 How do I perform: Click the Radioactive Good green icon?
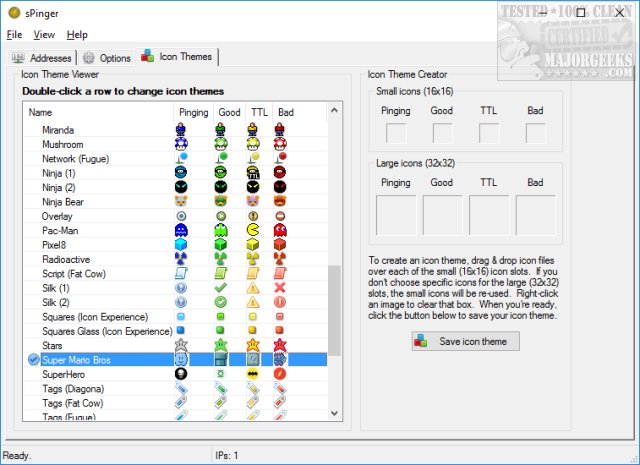coord(221,259)
